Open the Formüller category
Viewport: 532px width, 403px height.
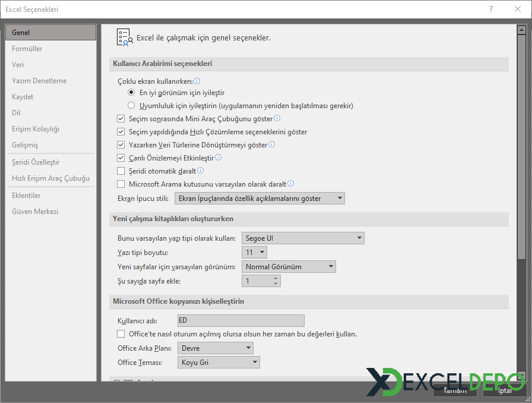pyautogui.click(x=51, y=49)
